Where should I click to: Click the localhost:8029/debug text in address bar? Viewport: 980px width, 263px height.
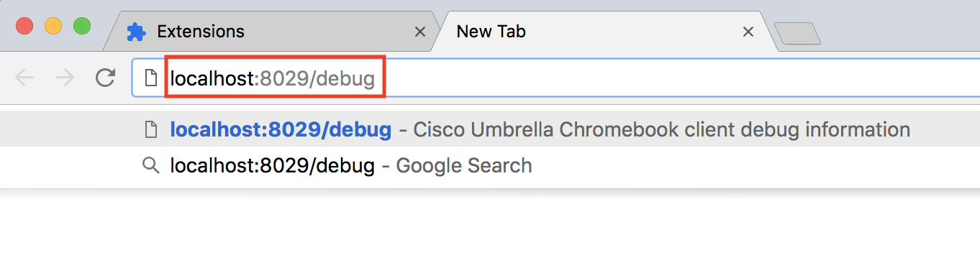pyautogui.click(x=273, y=78)
